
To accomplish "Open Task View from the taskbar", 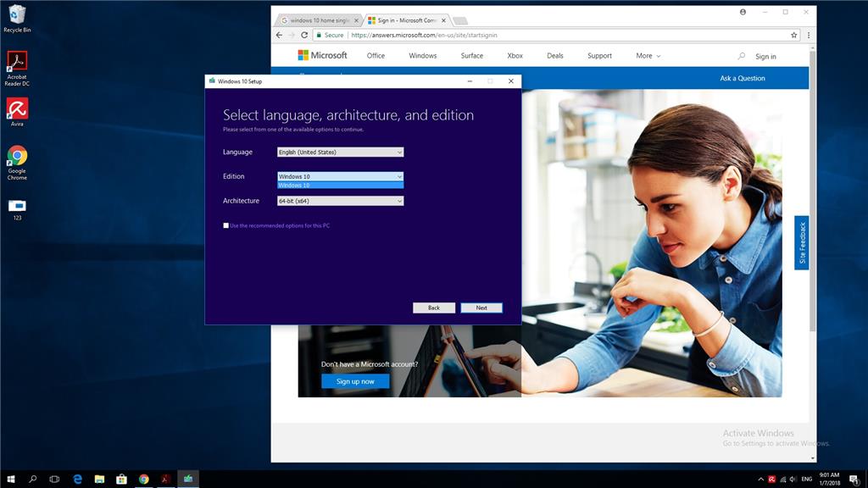I will [54, 479].
